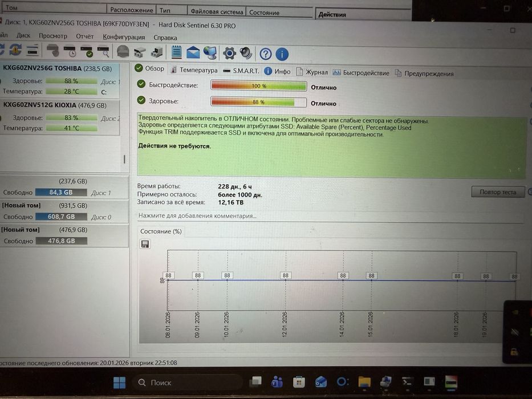
Task: Open the Просмотр menu
Action: 52,35
